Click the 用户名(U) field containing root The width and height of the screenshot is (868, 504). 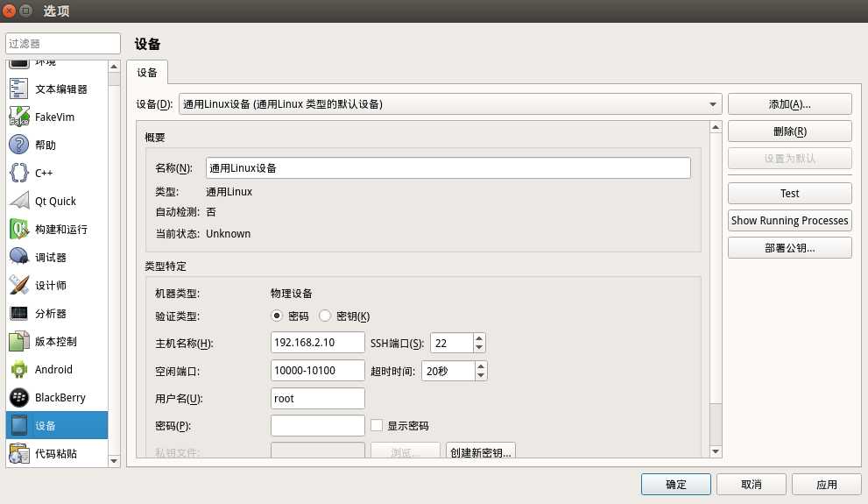[317, 398]
